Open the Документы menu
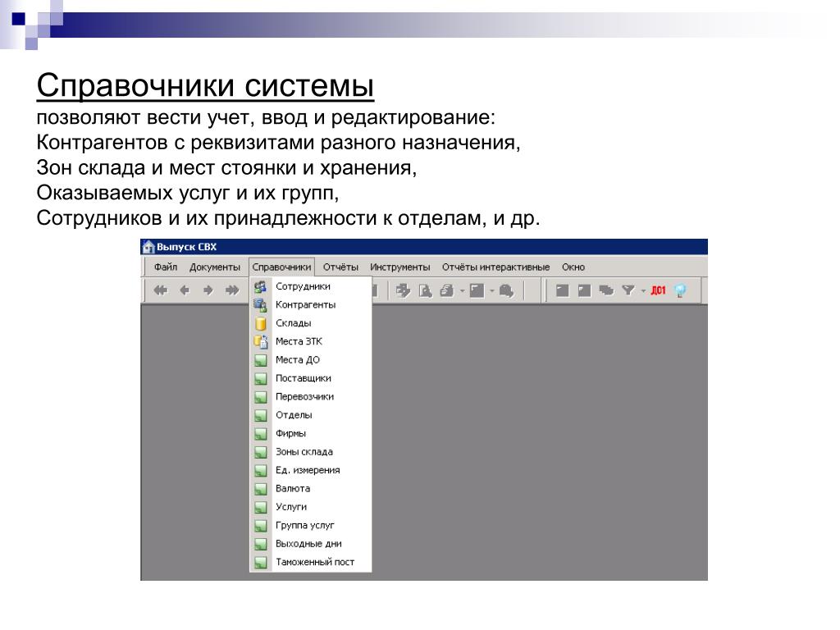Viewport: 840px width, 630px height. 215,267
